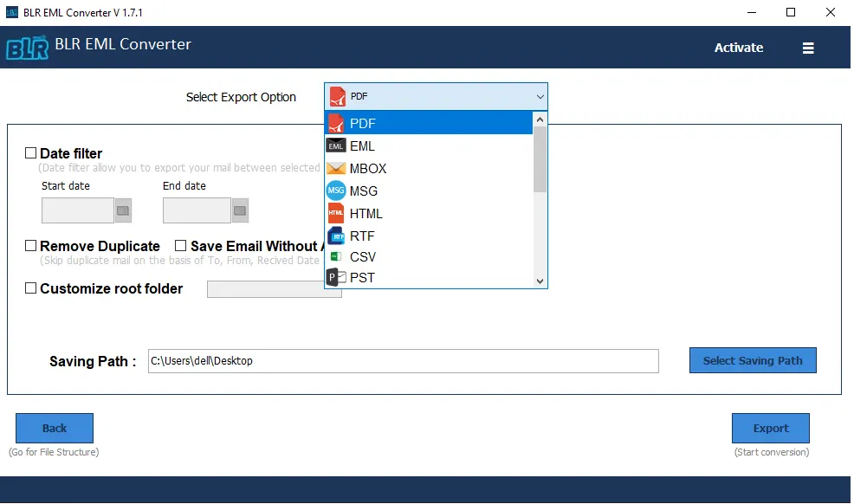Choose PDF from the export list

429,124
